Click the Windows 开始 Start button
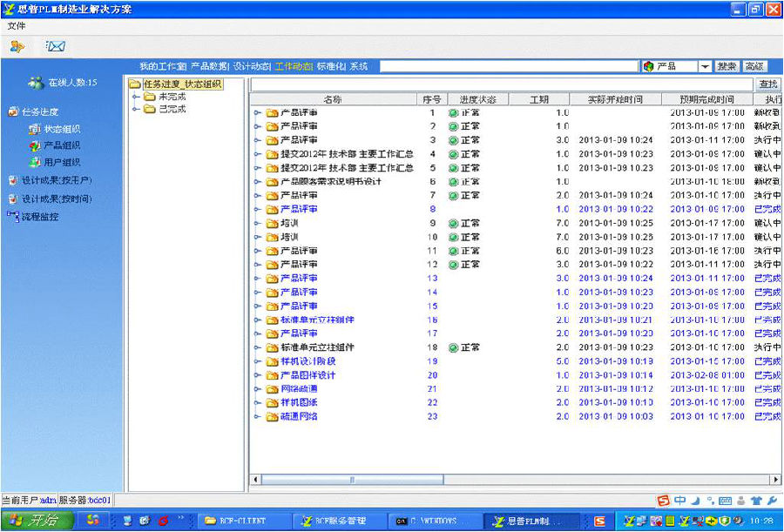Image resolution: width=784 pixels, height=532 pixels. (x=37, y=521)
